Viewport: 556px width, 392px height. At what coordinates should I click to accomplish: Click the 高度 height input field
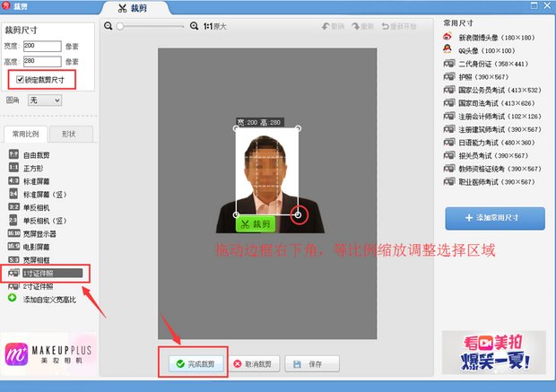click(x=42, y=61)
